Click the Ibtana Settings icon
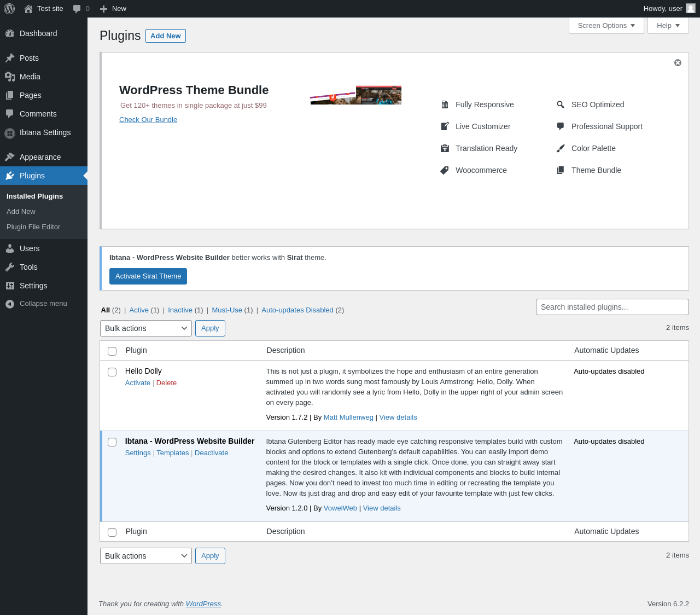Image resolution: width=700 pixels, height=615 pixels. pos(10,133)
